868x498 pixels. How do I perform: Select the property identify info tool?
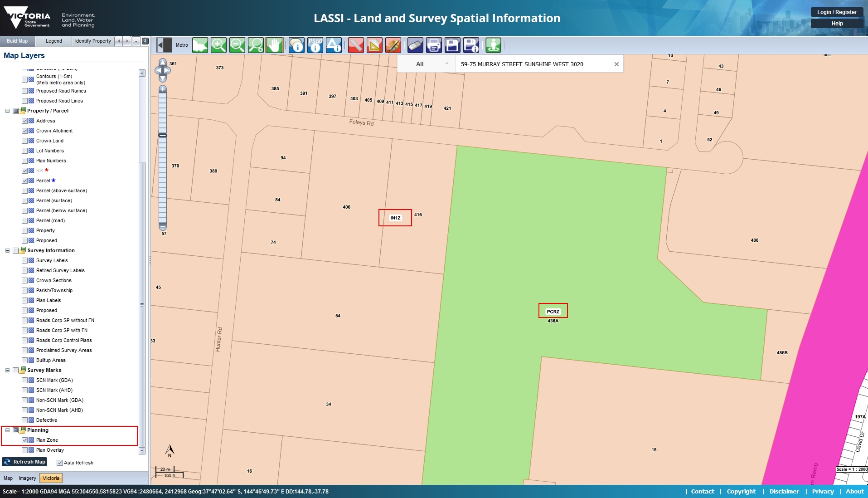click(296, 45)
